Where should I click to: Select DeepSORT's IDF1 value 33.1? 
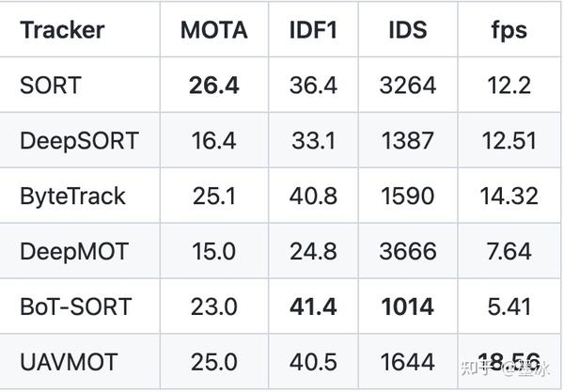(315, 141)
